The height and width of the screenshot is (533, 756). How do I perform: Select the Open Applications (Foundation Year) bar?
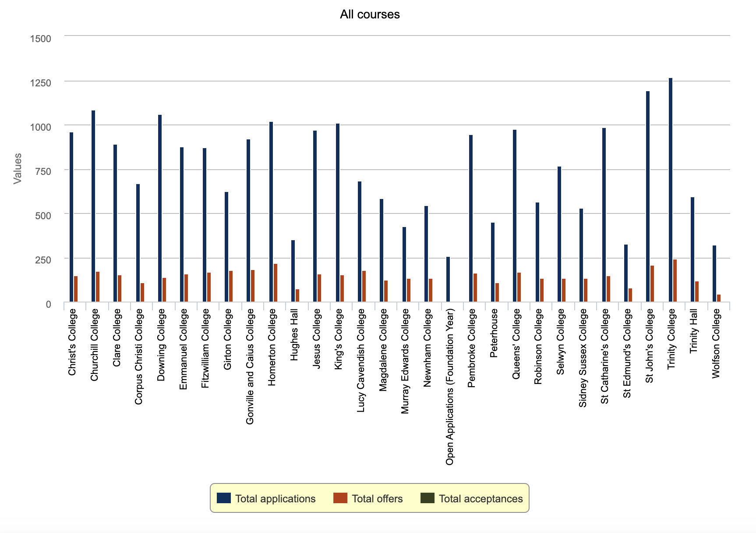click(x=448, y=279)
